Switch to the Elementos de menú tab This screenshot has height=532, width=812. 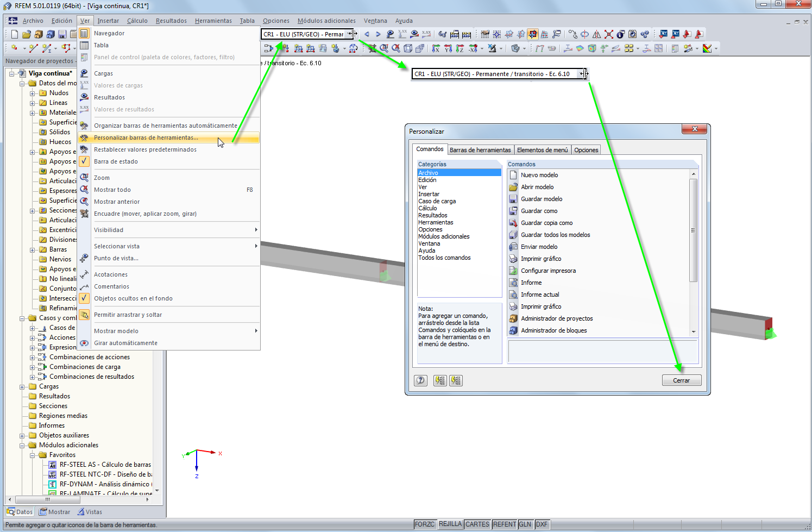(543, 150)
